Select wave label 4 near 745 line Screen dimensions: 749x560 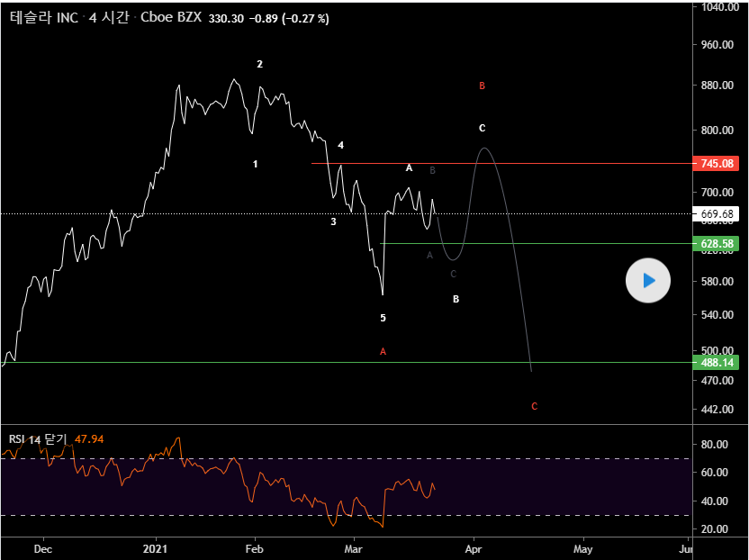click(340, 145)
